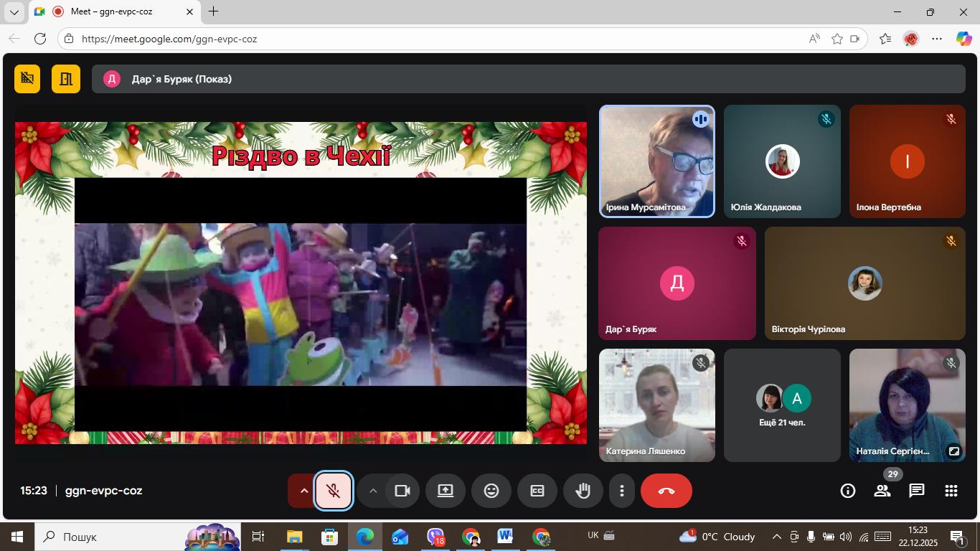The width and height of the screenshot is (980, 551).
Task: Open the activities grid icon
Action: click(x=951, y=491)
